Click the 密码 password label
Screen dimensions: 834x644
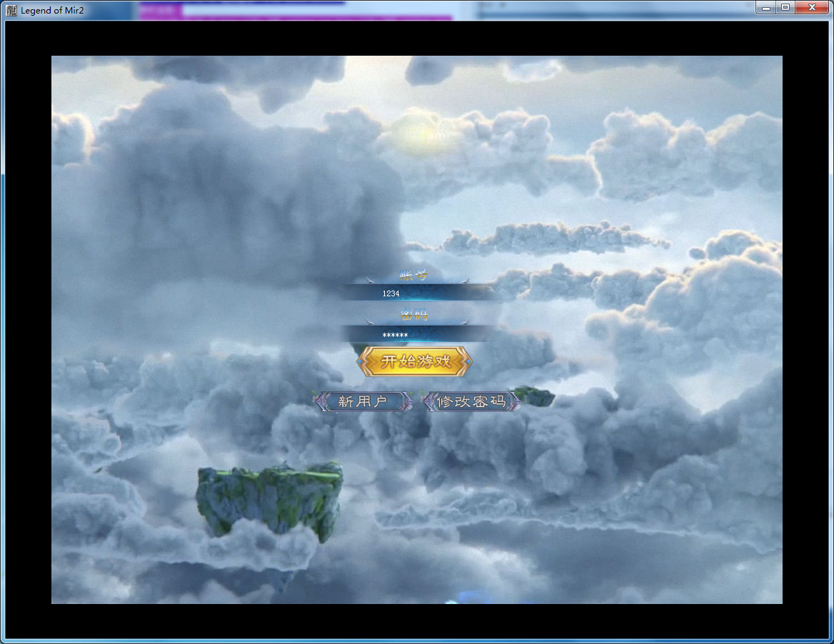(x=414, y=315)
